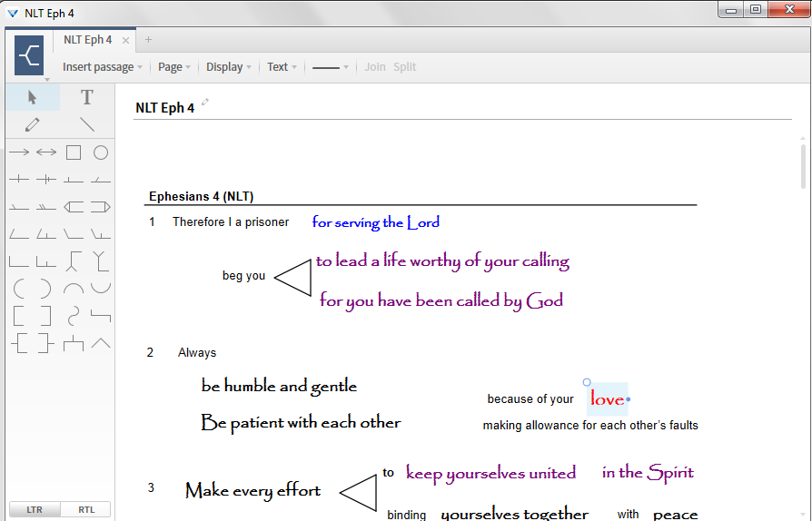
Task: Open the line style dropdown
Action: click(331, 67)
